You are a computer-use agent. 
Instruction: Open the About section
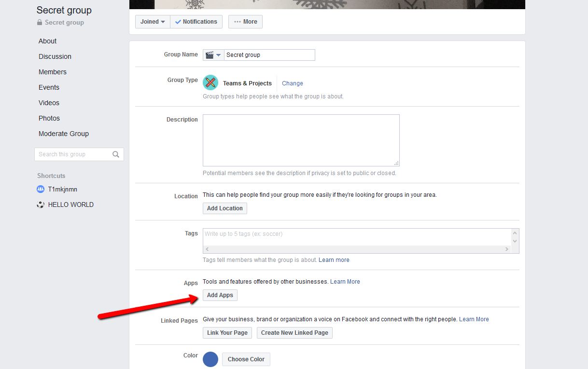[x=48, y=41]
